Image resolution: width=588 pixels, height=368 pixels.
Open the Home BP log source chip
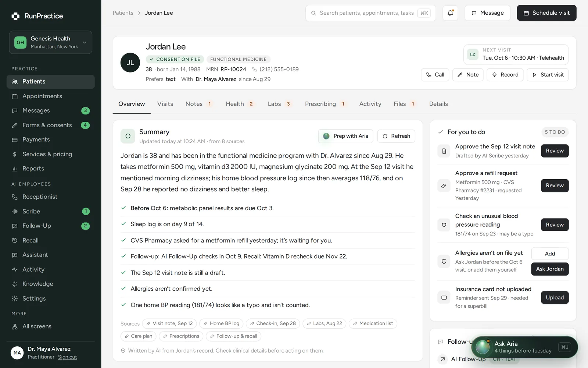pyautogui.click(x=221, y=323)
